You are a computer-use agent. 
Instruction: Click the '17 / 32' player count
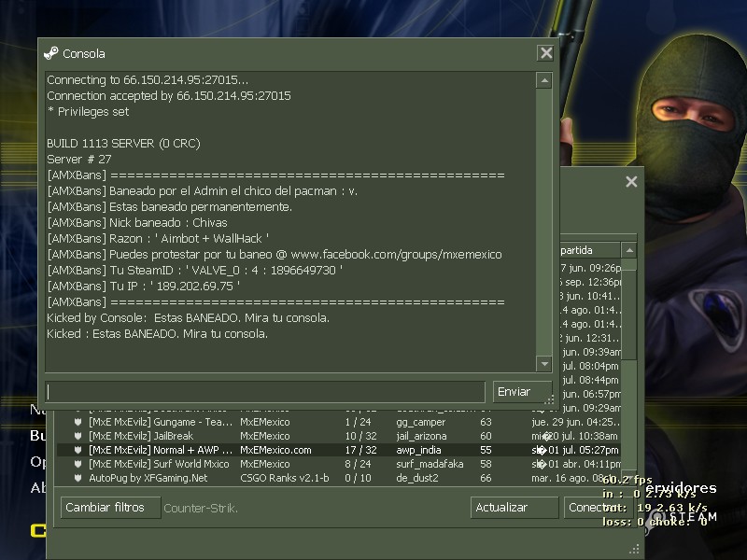(x=360, y=450)
